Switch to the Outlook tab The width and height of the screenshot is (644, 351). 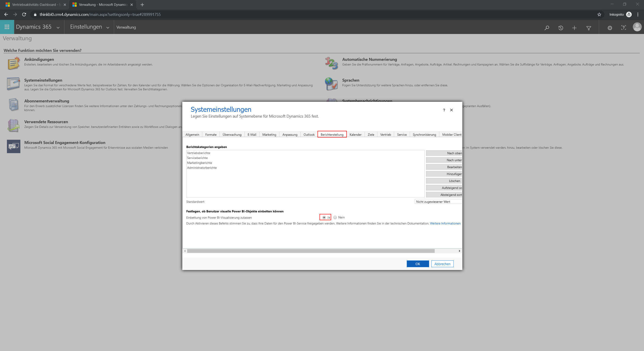309,135
